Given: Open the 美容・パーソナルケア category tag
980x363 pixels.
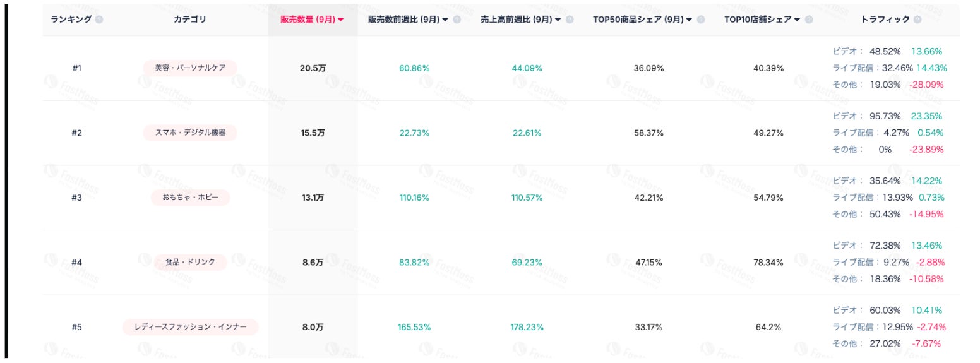Looking at the screenshot, I should (190, 68).
